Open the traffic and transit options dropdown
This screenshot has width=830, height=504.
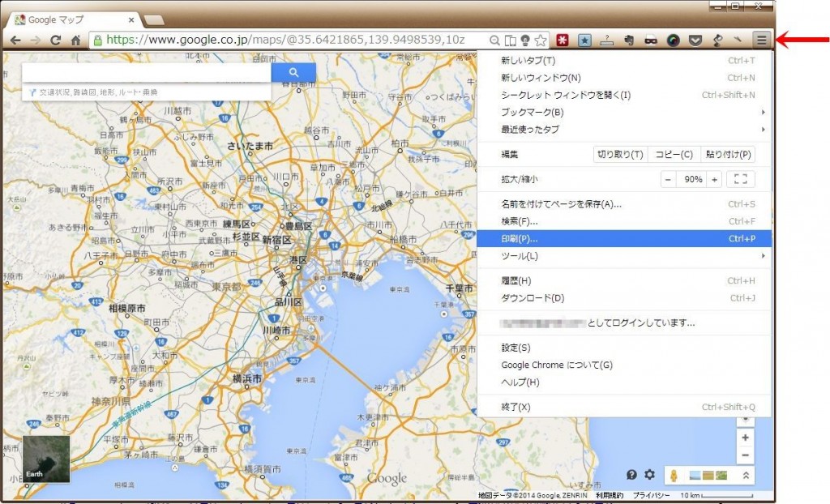point(147,92)
